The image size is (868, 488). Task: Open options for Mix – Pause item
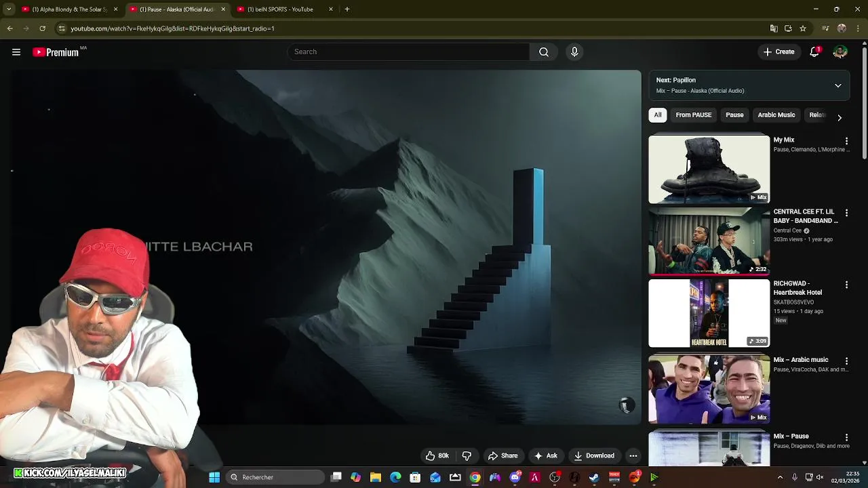[846, 438]
